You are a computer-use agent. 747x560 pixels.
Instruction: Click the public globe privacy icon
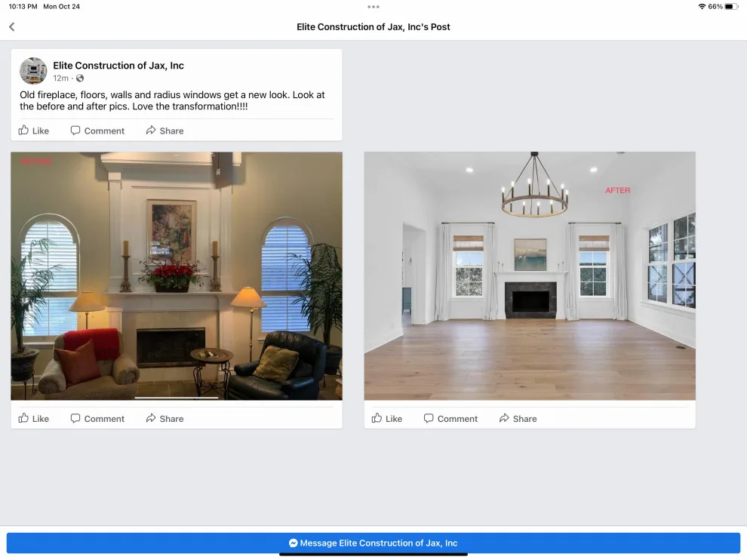pyautogui.click(x=80, y=78)
